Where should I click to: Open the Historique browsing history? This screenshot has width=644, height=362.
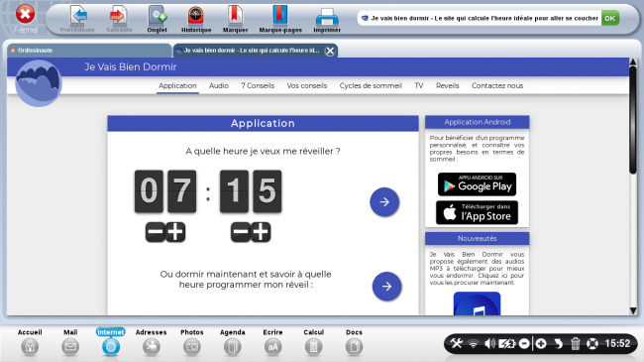click(x=196, y=19)
